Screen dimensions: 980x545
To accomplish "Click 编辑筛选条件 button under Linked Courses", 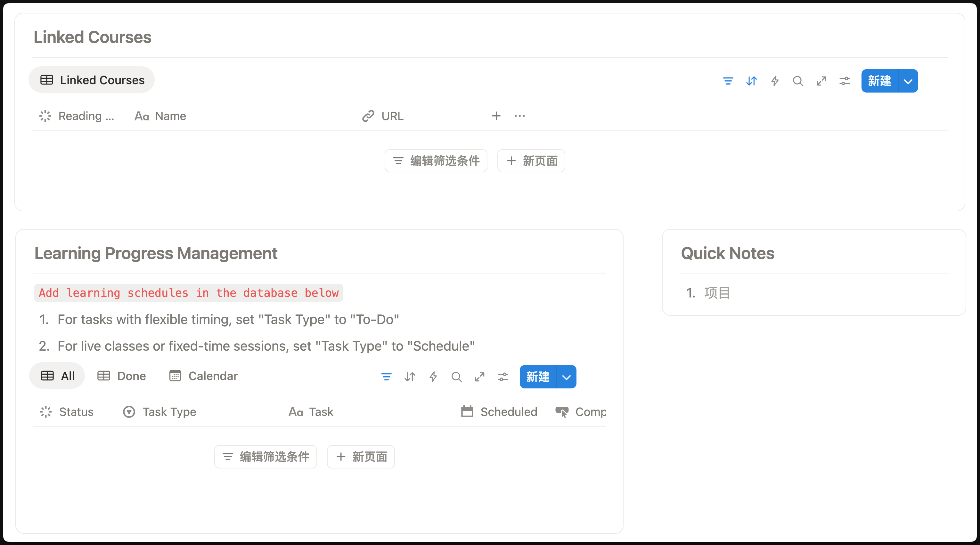I will [436, 161].
